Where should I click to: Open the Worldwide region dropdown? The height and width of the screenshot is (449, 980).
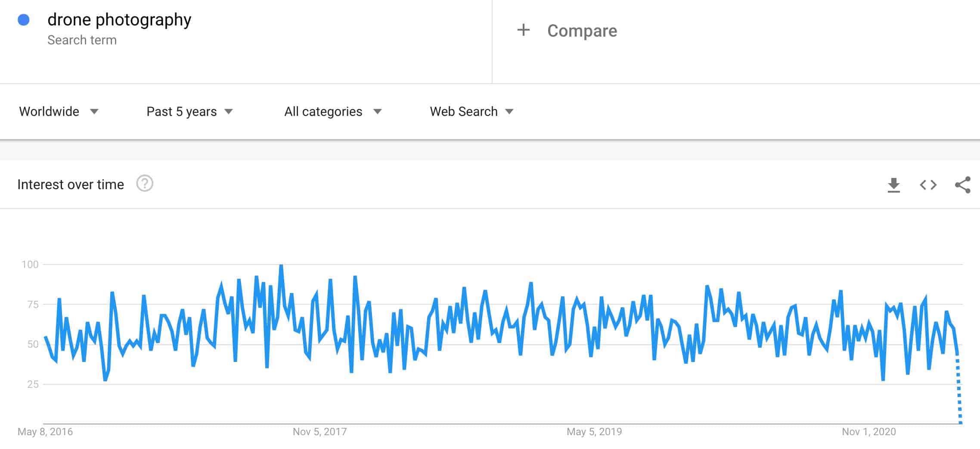pos(59,112)
